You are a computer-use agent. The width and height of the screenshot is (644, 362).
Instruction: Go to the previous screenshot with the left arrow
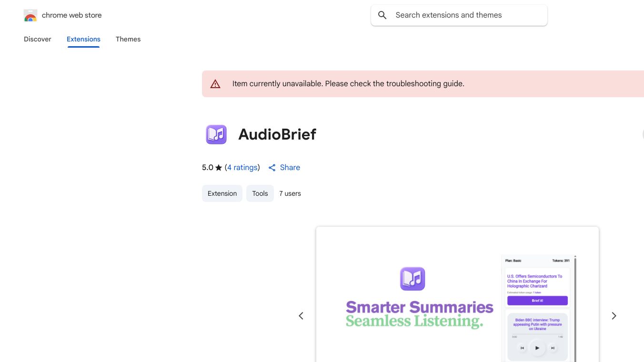tap(301, 316)
